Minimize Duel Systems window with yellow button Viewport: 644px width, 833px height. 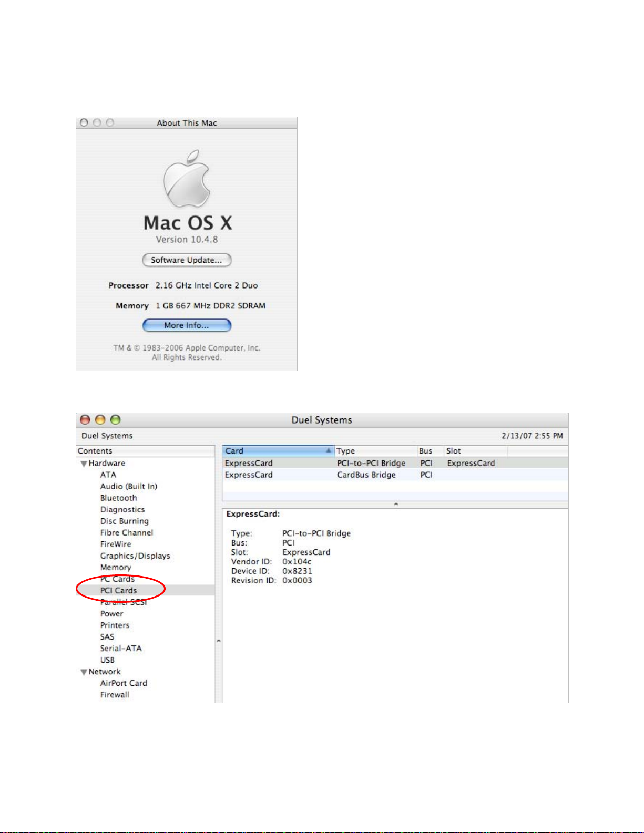pos(100,419)
